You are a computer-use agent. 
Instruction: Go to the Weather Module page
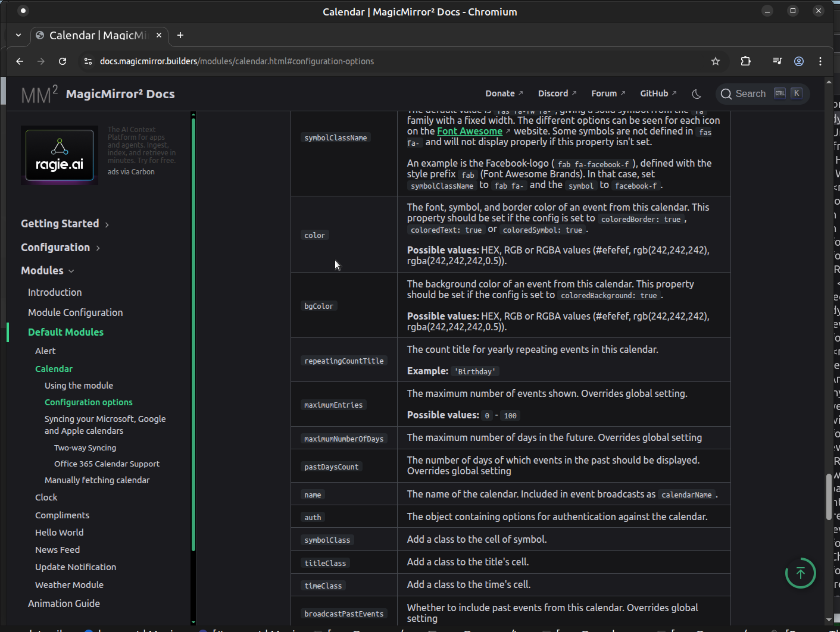[69, 585]
